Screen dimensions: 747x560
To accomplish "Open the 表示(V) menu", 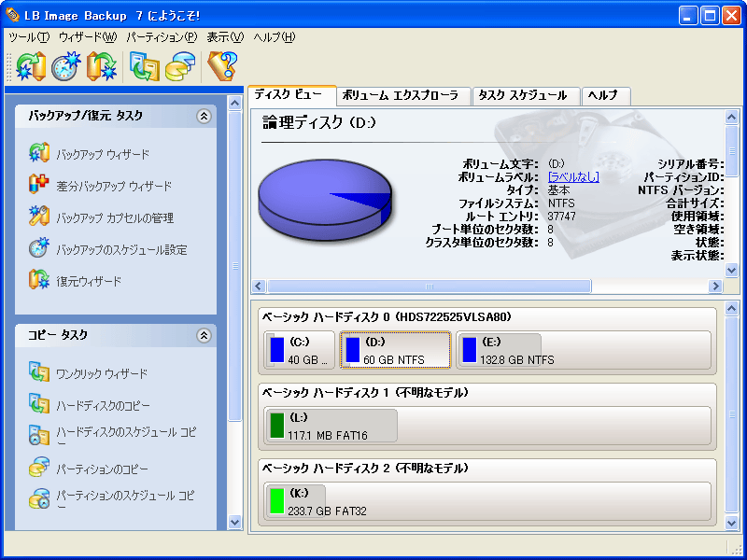I will coord(225,37).
